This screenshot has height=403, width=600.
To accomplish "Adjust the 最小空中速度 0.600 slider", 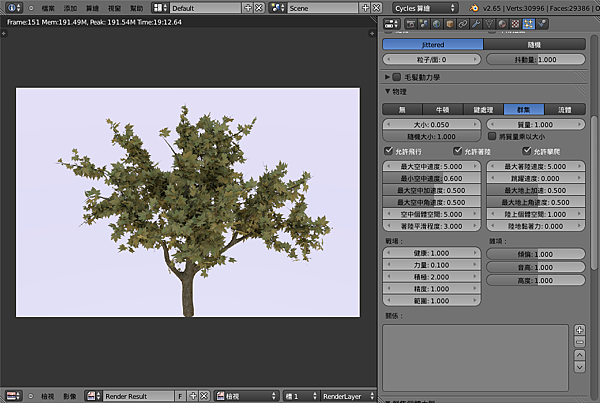I will point(432,178).
